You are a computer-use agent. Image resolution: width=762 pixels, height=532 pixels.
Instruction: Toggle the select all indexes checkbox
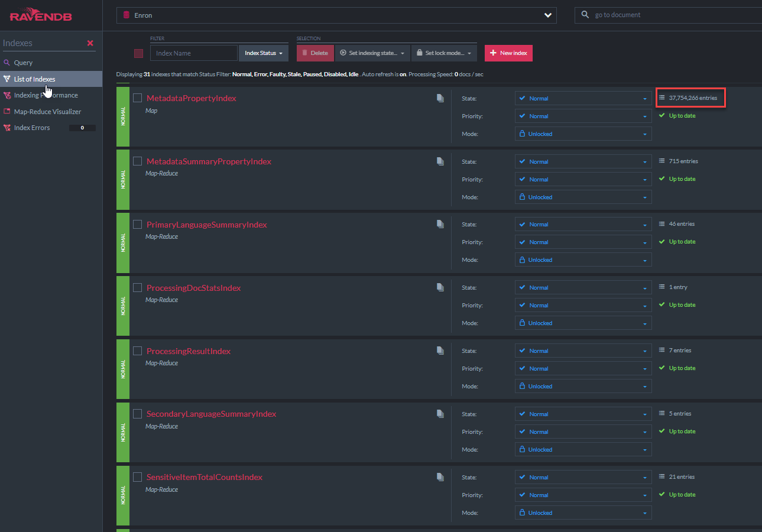pyautogui.click(x=139, y=53)
